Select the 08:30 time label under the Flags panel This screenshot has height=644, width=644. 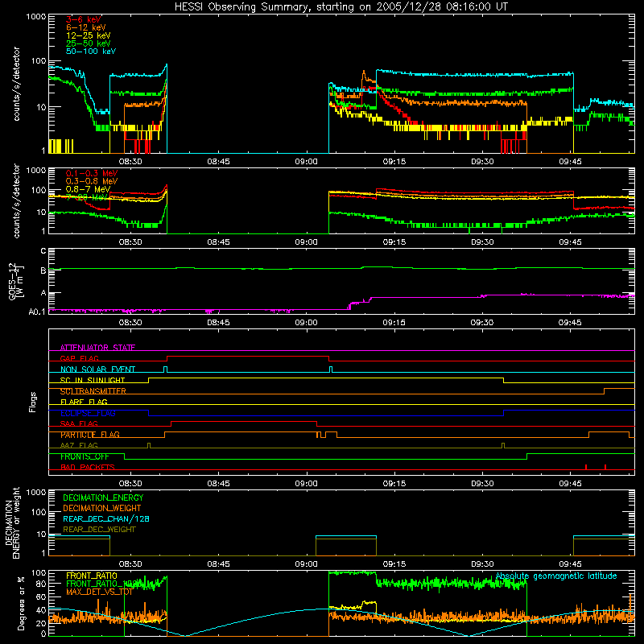[130, 484]
